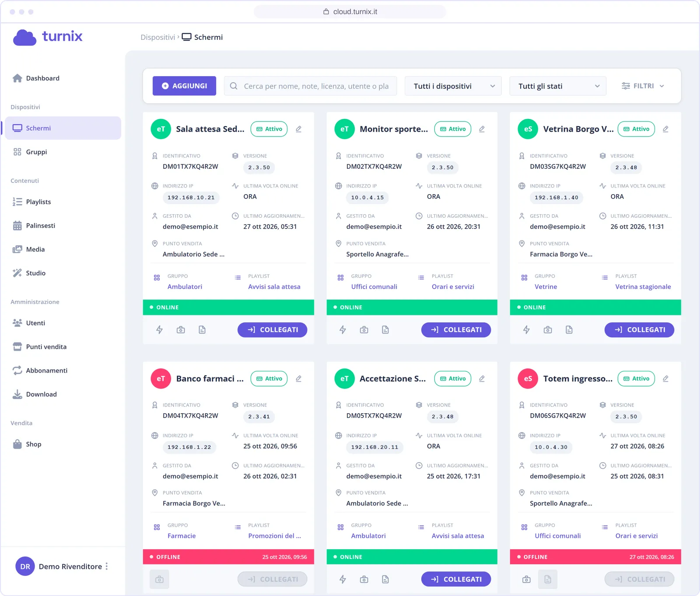The width and height of the screenshot is (700, 596).
Task: Click camera icon on Vetrina Borgo card
Action: pos(548,330)
